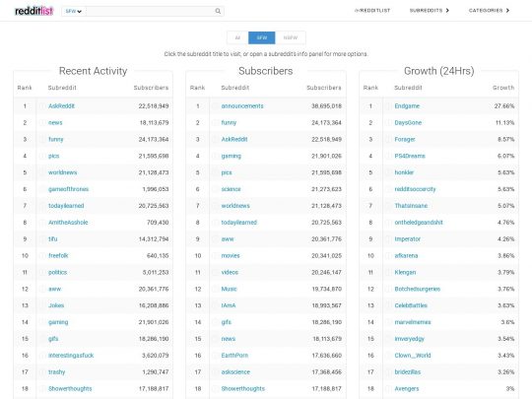Viewport: 532px width, 399px height.
Task: Visit the redditsoccercity subreddit link
Action: click(x=416, y=189)
